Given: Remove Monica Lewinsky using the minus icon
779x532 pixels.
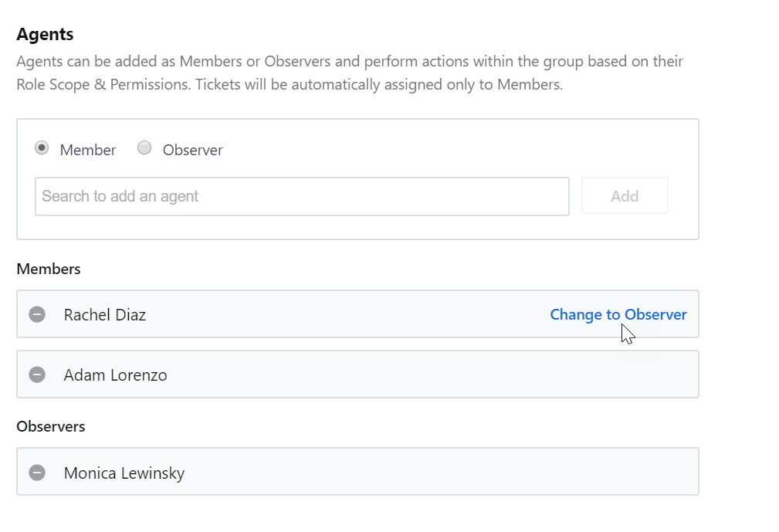Looking at the screenshot, I should click(x=37, y=473).
